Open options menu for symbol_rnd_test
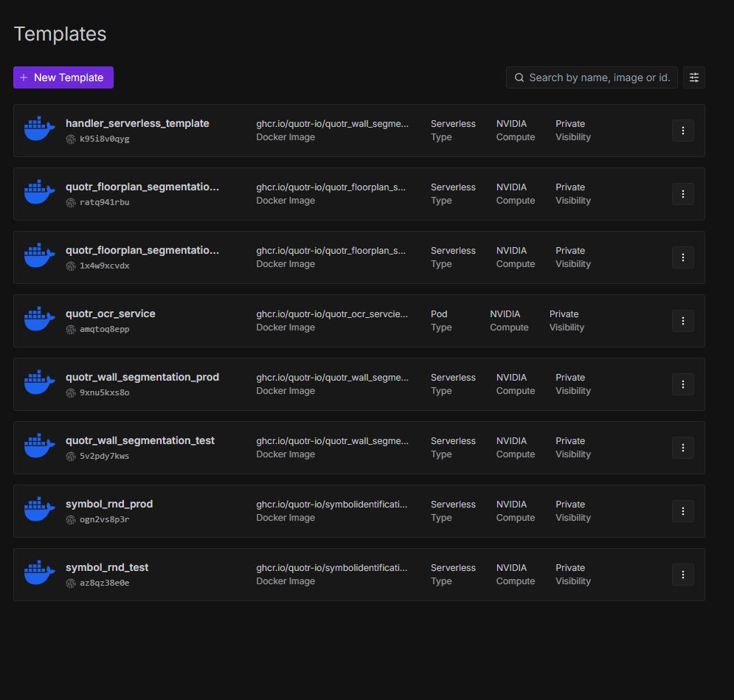734x700 pixels. 682,575
